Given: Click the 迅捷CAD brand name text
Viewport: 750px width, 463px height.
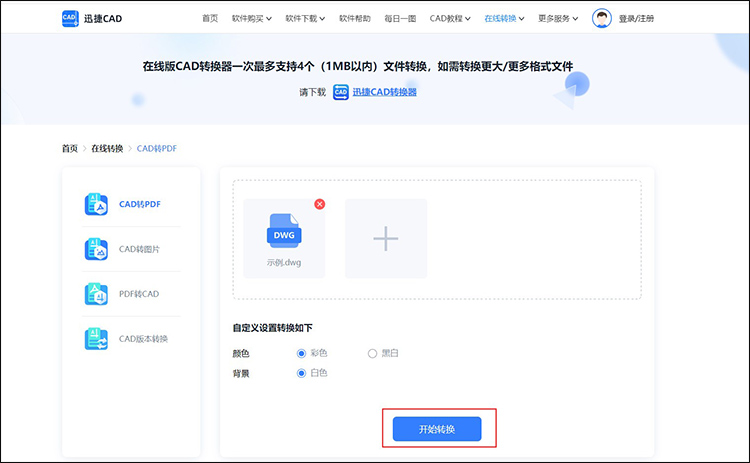Looking at the screenshot, I should pyautogui.click(x=103, y=19).
